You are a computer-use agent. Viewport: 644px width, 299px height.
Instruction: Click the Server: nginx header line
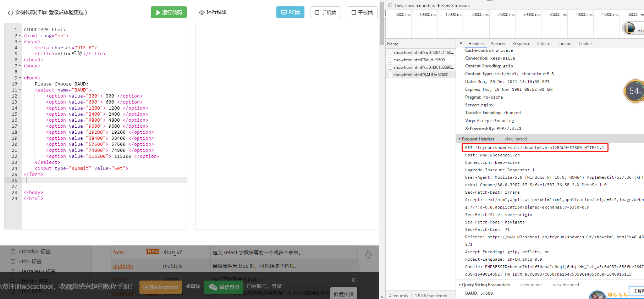pyautogui.click(x=479, y=105)
